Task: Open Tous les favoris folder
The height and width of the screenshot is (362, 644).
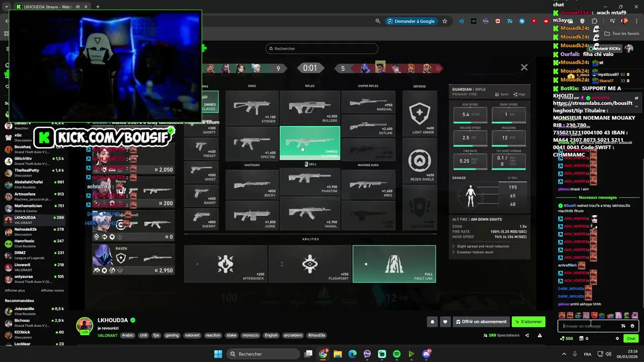Action: click(621, 34)
